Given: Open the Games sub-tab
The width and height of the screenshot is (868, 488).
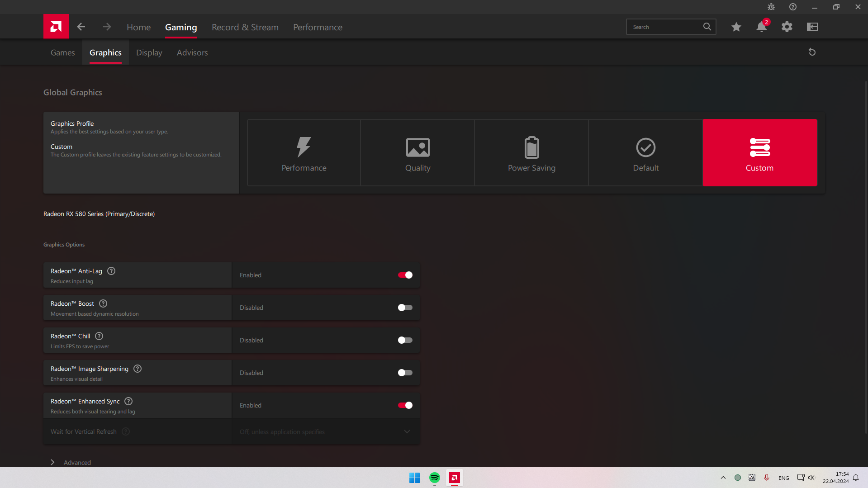Looking at the screenshot, I should 63,52.
